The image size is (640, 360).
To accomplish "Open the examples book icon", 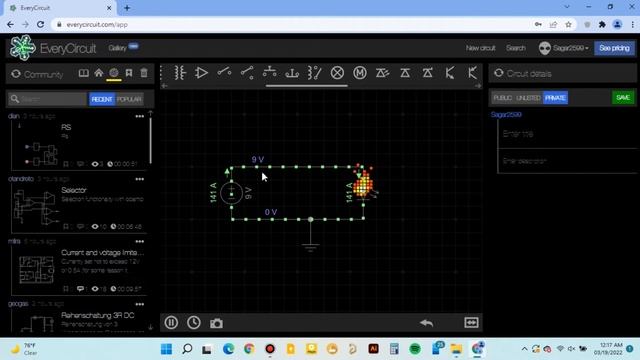I will click(x=83, y=73).
